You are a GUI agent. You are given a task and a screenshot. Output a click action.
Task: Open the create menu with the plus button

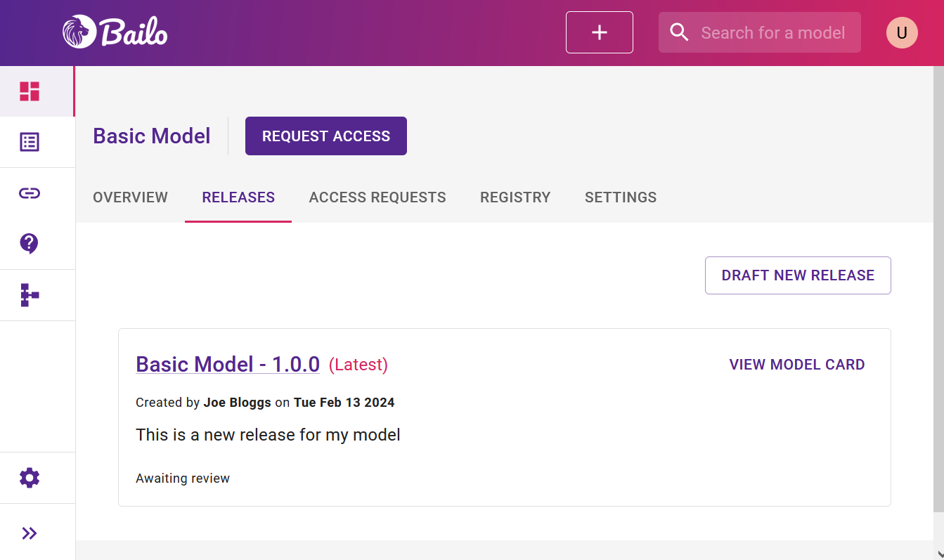point(599,32)
